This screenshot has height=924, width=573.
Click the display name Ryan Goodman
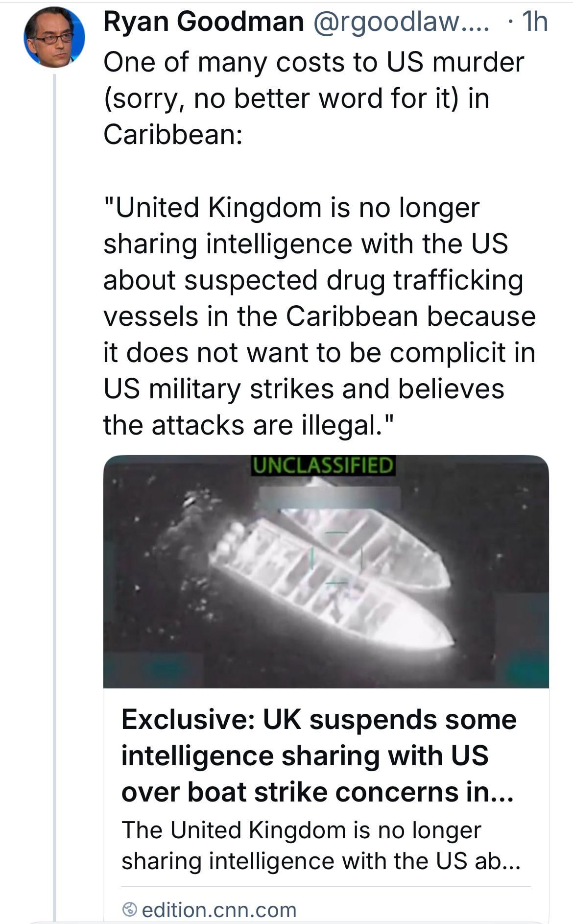coord(204,22)
